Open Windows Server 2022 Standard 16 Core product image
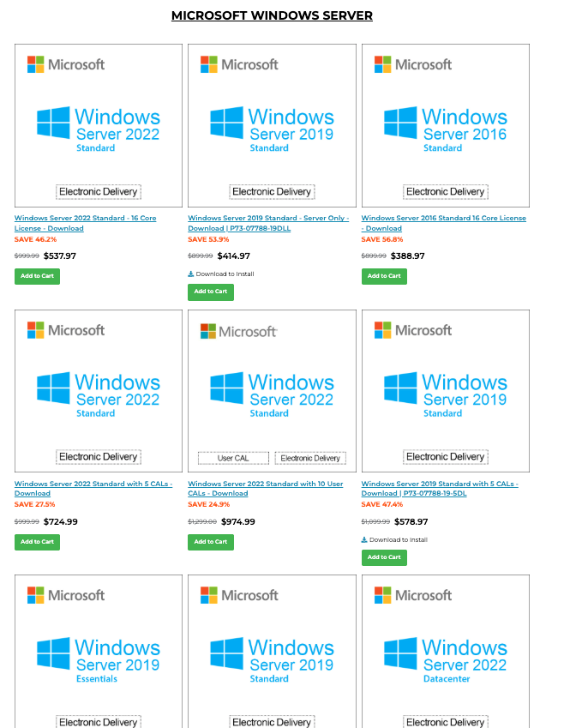564x728 pixels. coord(99,125)
